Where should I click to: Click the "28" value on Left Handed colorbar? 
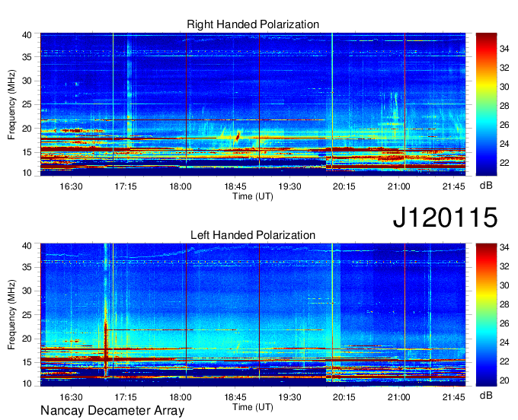(x=504, y=304)
